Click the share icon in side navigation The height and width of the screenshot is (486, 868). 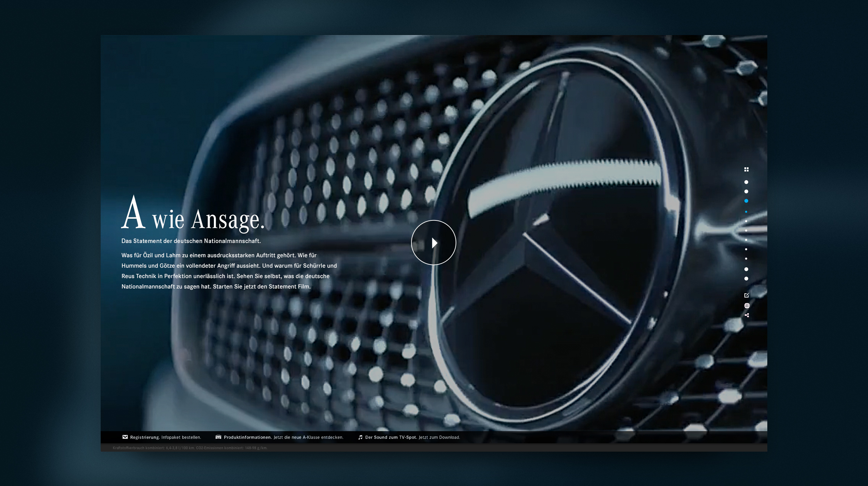coord(747,315)
